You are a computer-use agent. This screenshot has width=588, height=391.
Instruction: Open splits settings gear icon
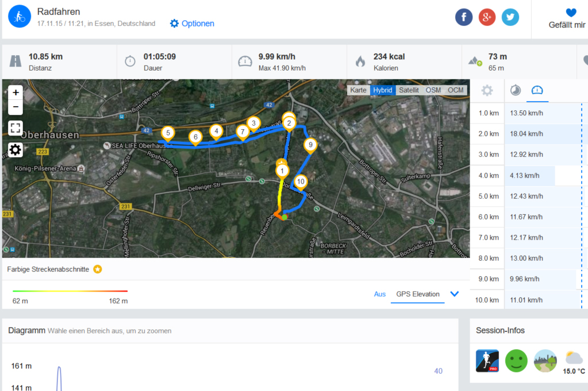tap(487, 90)
